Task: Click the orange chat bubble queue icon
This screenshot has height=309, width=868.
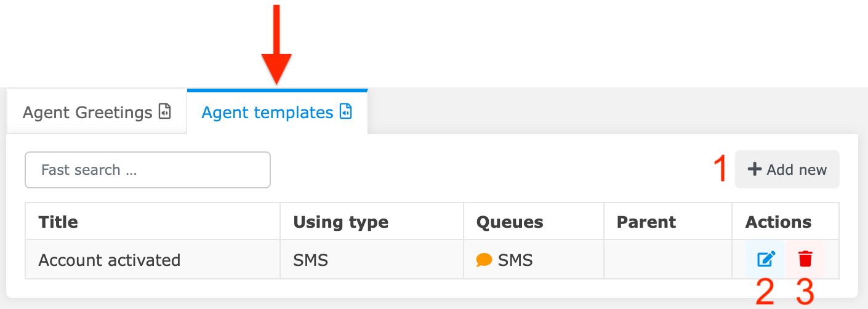Action: [x=484, y=260]
